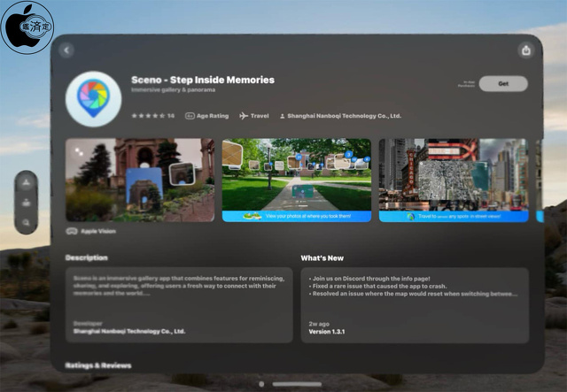Go back using the back chevron
This screenshot has height=392, width=567.
pyautogui.click(x=67, y=50)
